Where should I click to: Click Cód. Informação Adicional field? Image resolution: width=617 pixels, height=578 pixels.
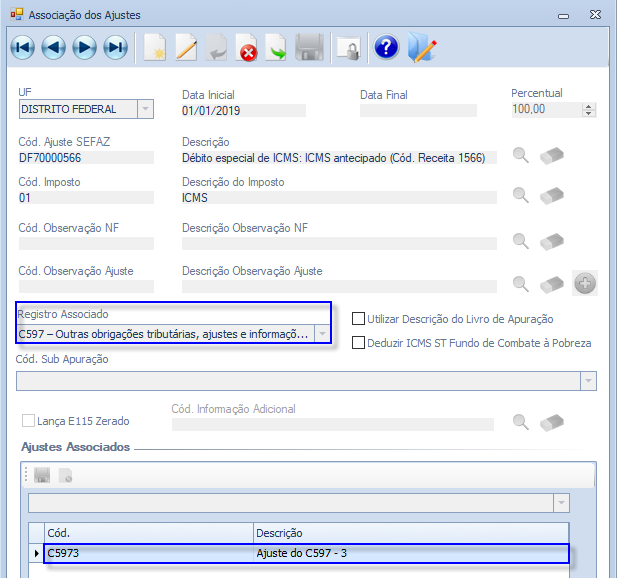[x=333, y=425]
